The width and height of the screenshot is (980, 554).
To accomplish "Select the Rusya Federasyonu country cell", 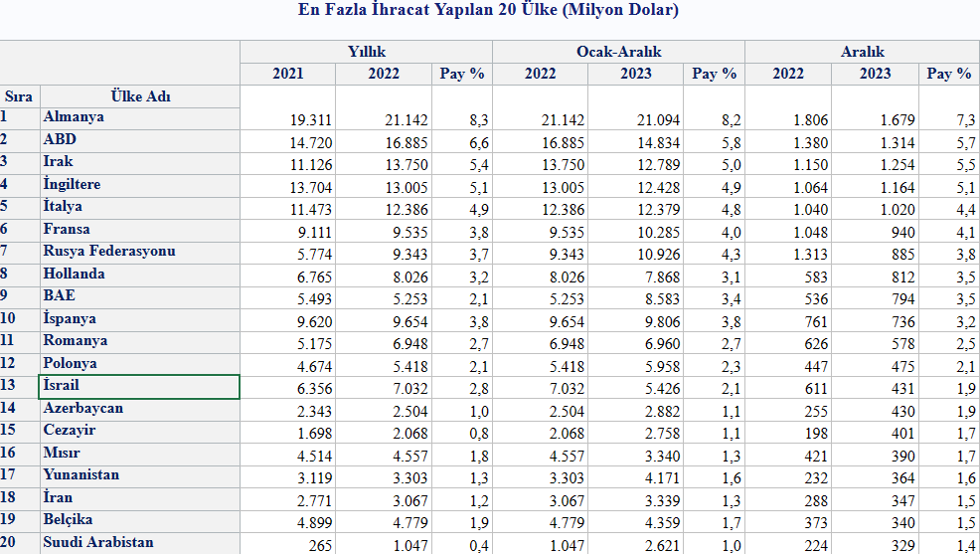I will pos(139,252).
